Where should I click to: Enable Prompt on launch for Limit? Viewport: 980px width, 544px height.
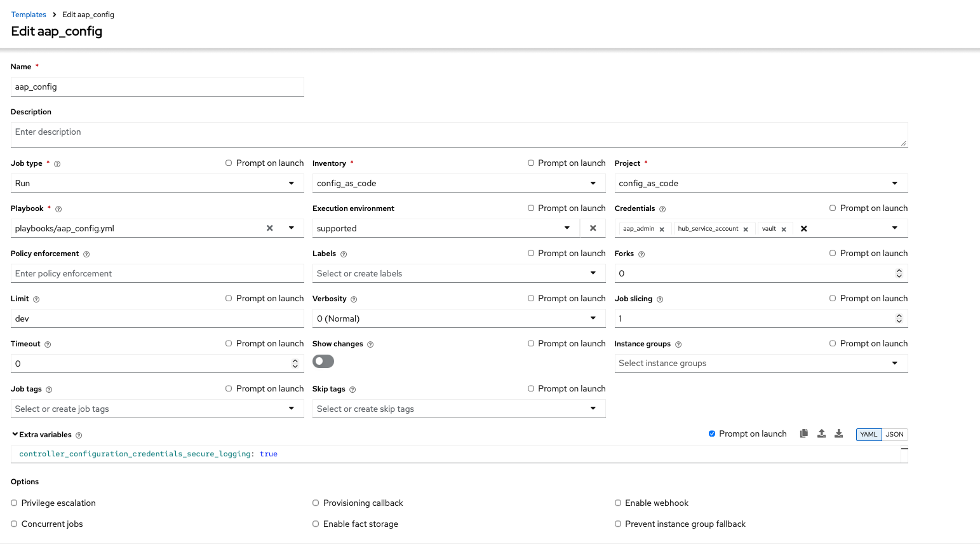228,298
